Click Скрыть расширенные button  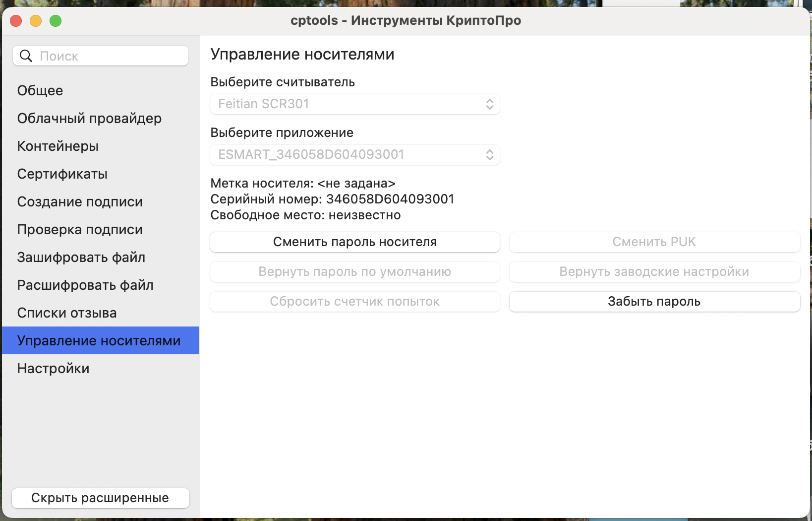click(x=101, y=498)
